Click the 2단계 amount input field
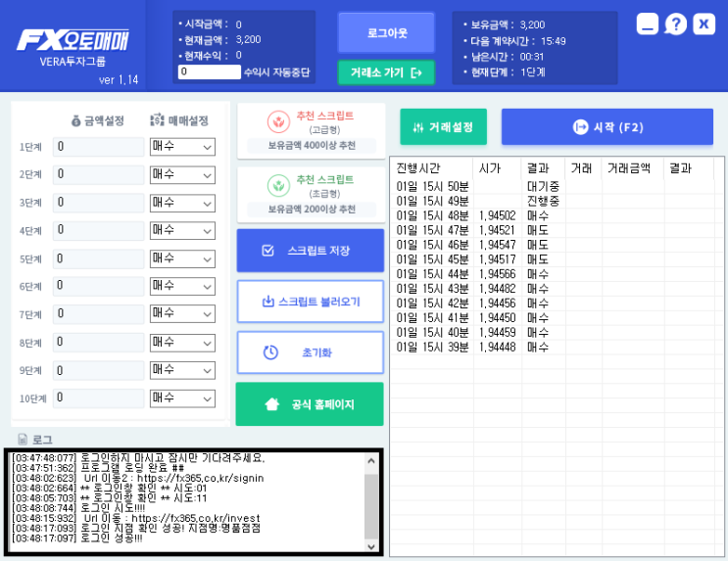The width and height of the screenshot is (728, 561). [98, 174]
